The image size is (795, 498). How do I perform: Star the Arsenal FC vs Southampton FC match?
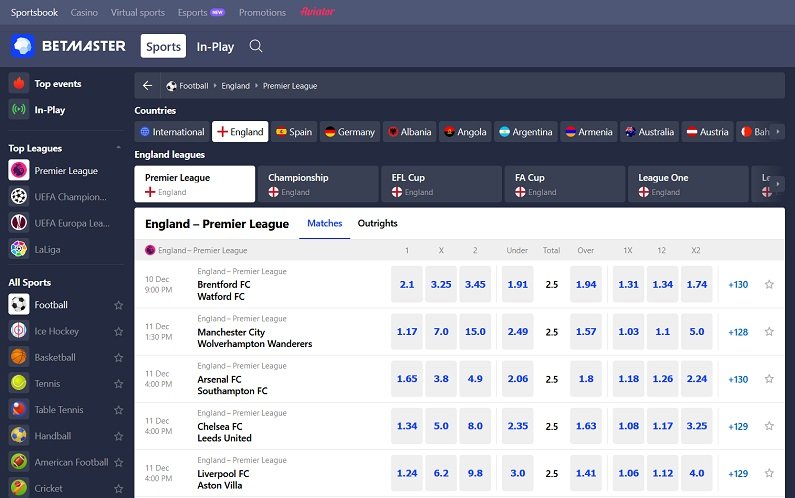(x=769, y=379)
